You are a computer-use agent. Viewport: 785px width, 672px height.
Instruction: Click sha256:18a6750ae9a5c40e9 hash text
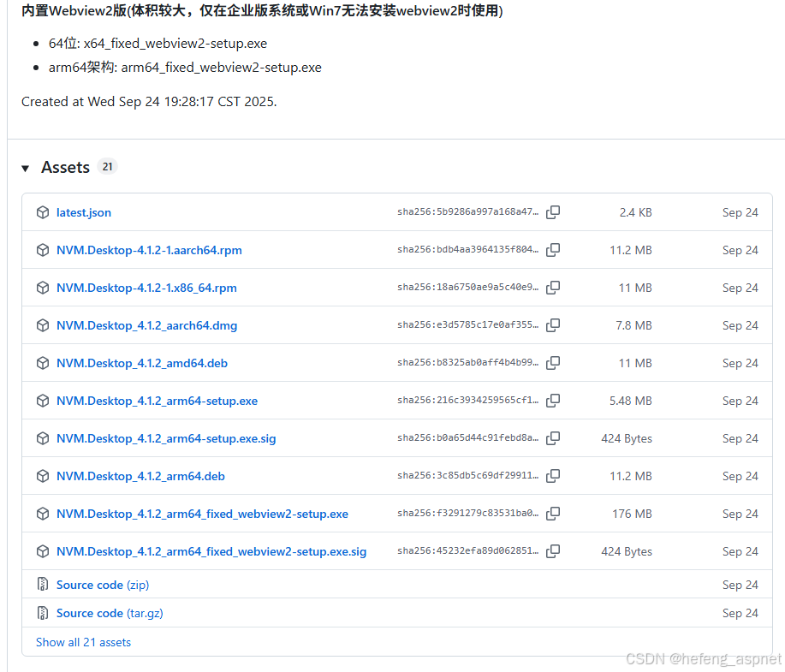tap(468, 287)
